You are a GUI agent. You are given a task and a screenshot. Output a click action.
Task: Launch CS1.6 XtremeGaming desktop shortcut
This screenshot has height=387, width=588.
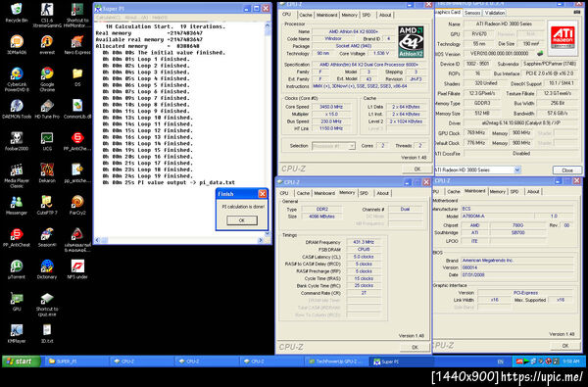point(47,15)
